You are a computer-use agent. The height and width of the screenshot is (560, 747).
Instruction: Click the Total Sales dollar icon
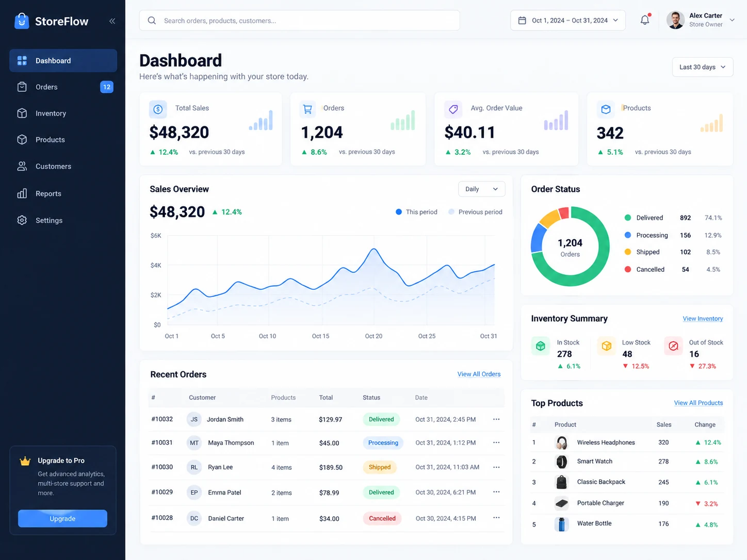[158, 109]
